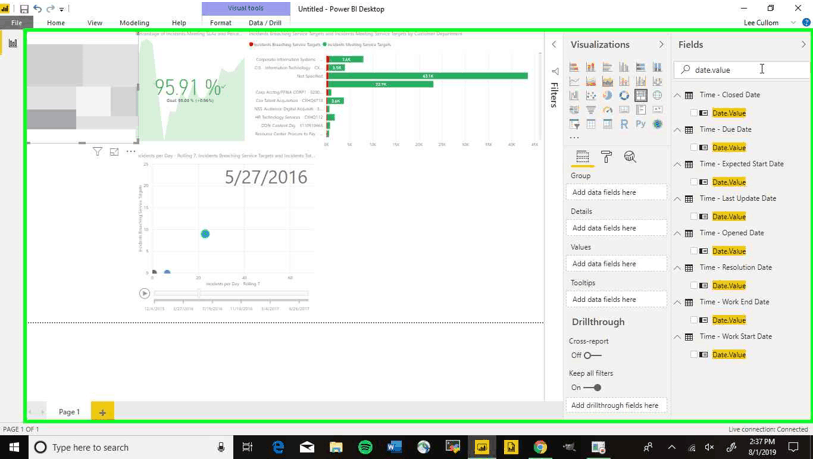Choose the Python (Py) visual

[x=640, y=124]
